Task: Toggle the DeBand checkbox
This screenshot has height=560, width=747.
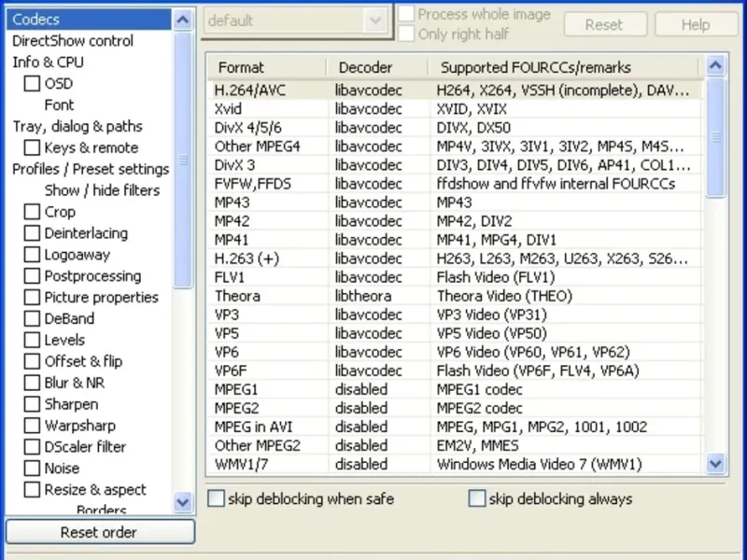Action: click(32, 318)
